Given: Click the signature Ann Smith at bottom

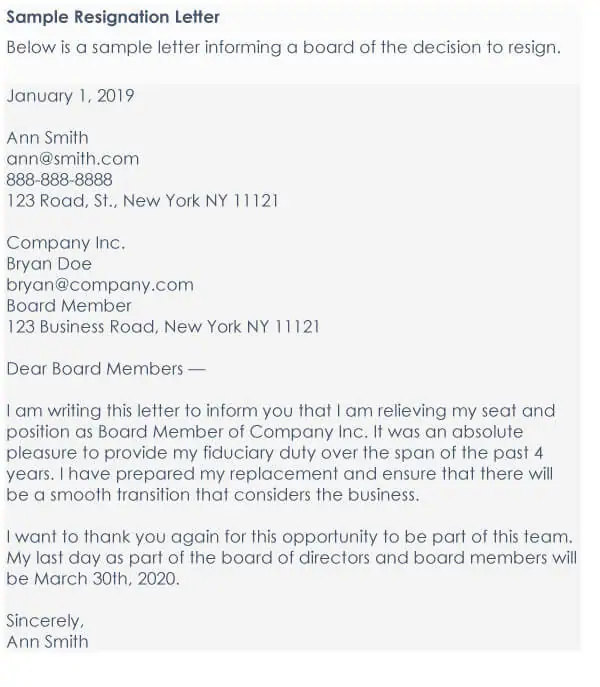Looking at the screenshot, I should pos(47,642).
